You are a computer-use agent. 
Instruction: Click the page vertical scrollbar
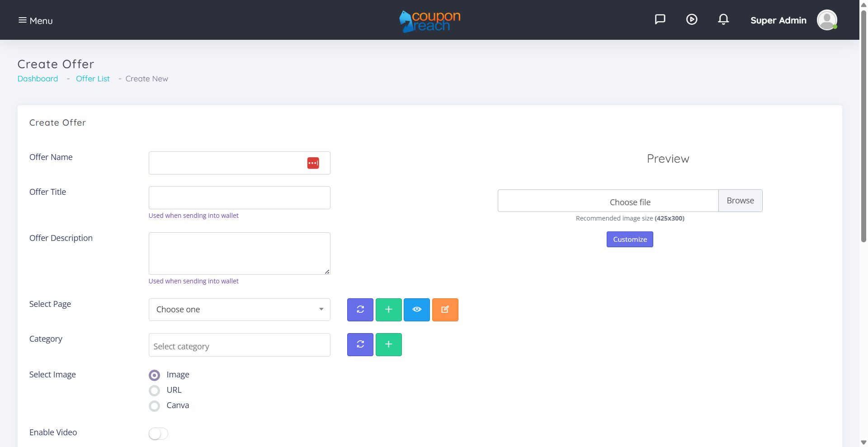coord(863,127)
